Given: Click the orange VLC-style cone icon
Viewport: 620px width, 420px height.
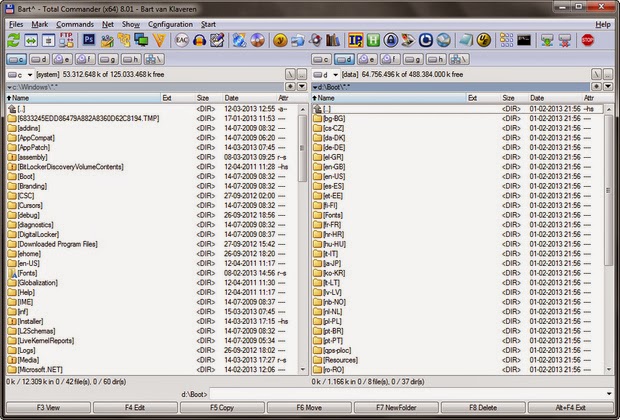Looking at the screenshot, I should [x=159, y=40].
